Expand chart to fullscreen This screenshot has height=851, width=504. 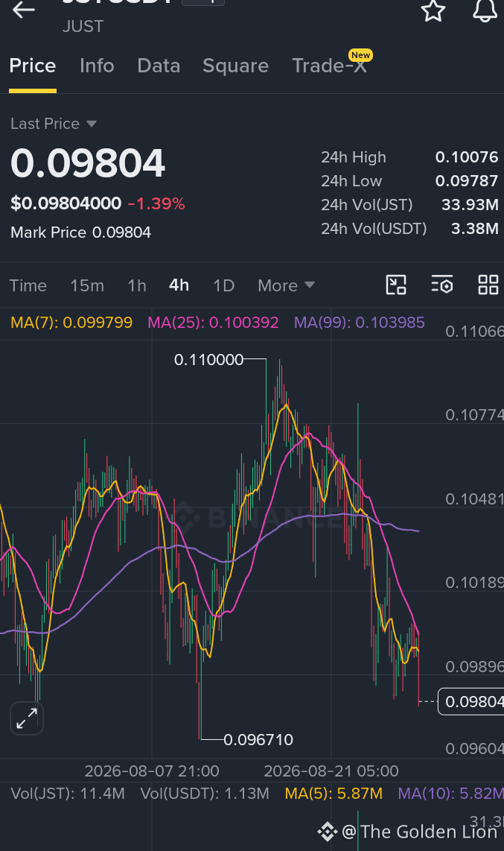click(27, 718)
